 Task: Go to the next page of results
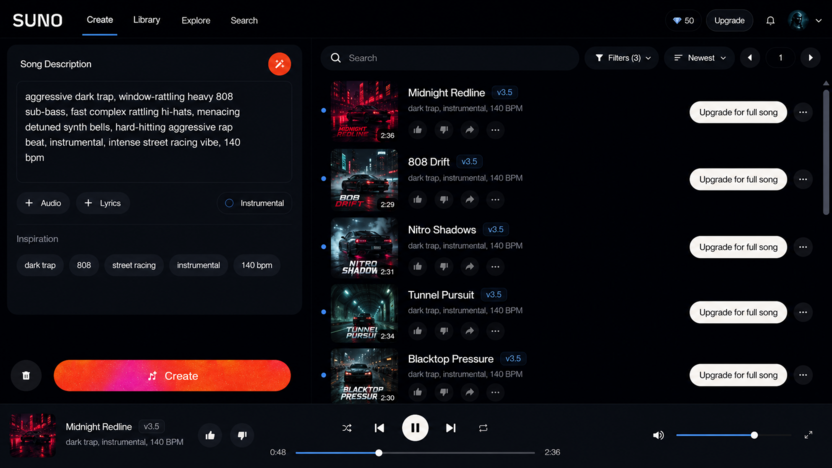[810, 58]
